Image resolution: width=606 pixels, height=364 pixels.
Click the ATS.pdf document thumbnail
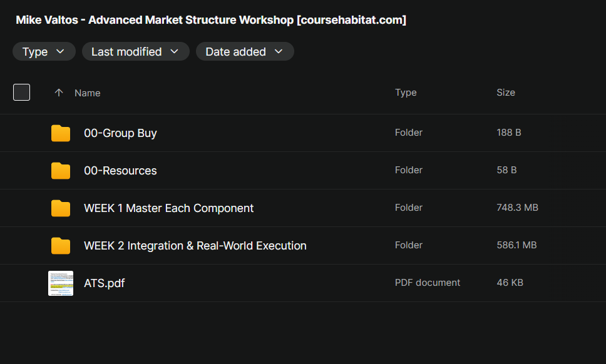[x=61, y=283]
